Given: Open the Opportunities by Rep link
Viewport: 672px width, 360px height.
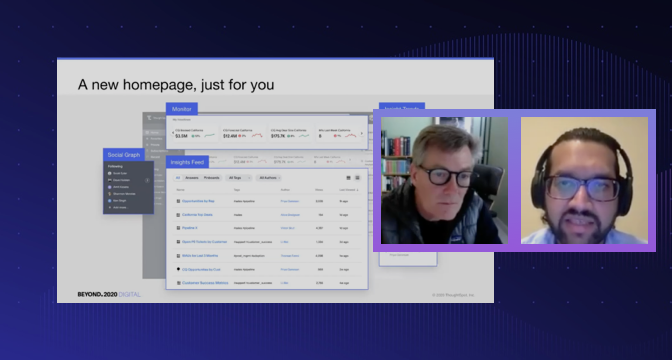Looking at the screenshot, I should coord(198,201).
